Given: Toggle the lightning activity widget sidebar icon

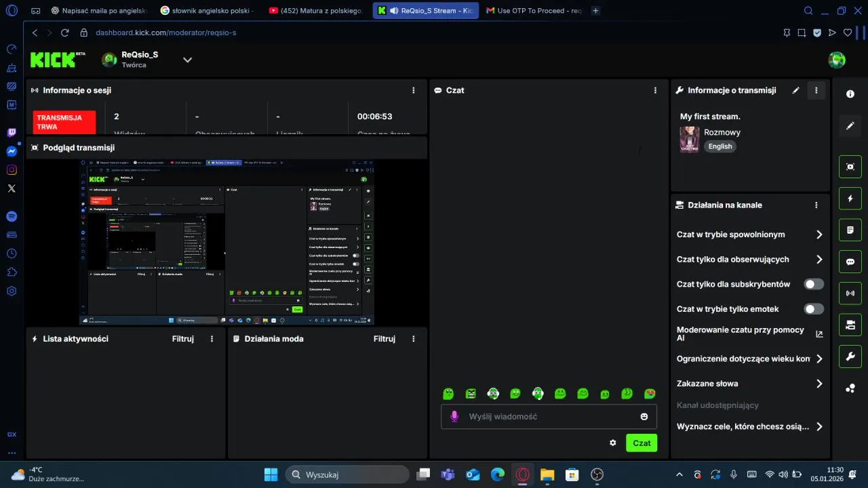Looking at the screenshot, I should [x=850, y=199].
